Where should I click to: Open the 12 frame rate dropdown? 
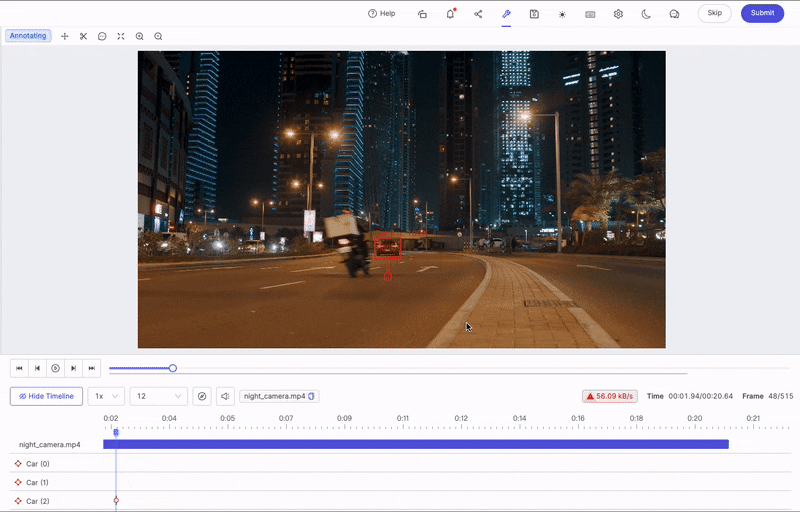[159, 396]
